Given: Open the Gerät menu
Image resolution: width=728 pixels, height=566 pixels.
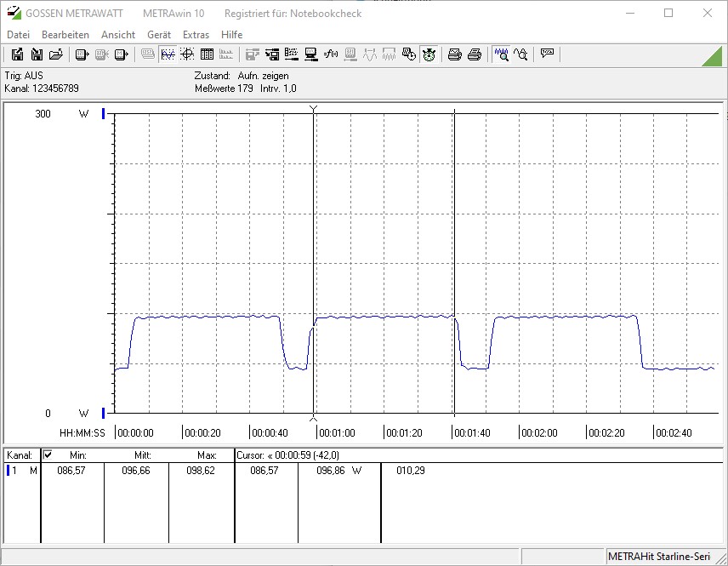Looking at the screenshot, I should (159, 35).
